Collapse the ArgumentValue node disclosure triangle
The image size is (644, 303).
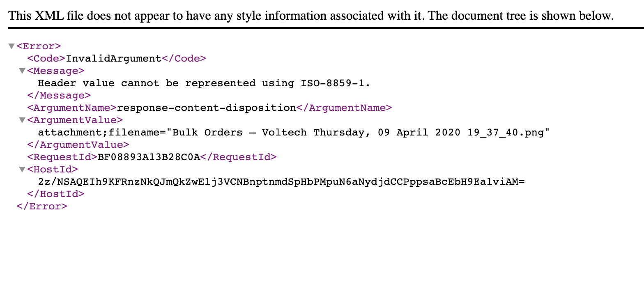point(22,120)
